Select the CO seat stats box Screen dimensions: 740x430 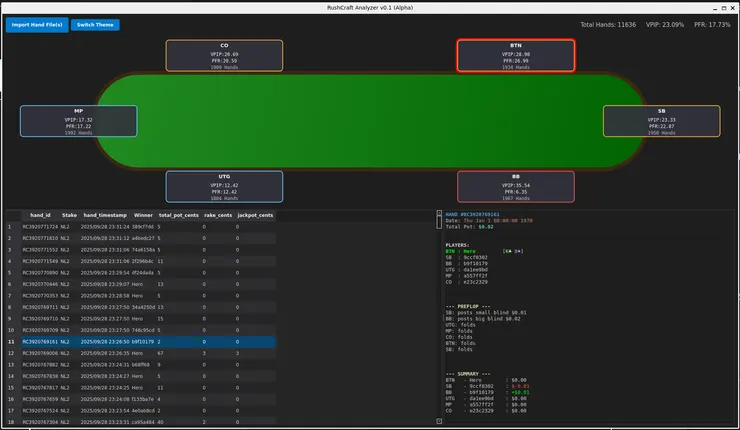(x=224, y=56)
